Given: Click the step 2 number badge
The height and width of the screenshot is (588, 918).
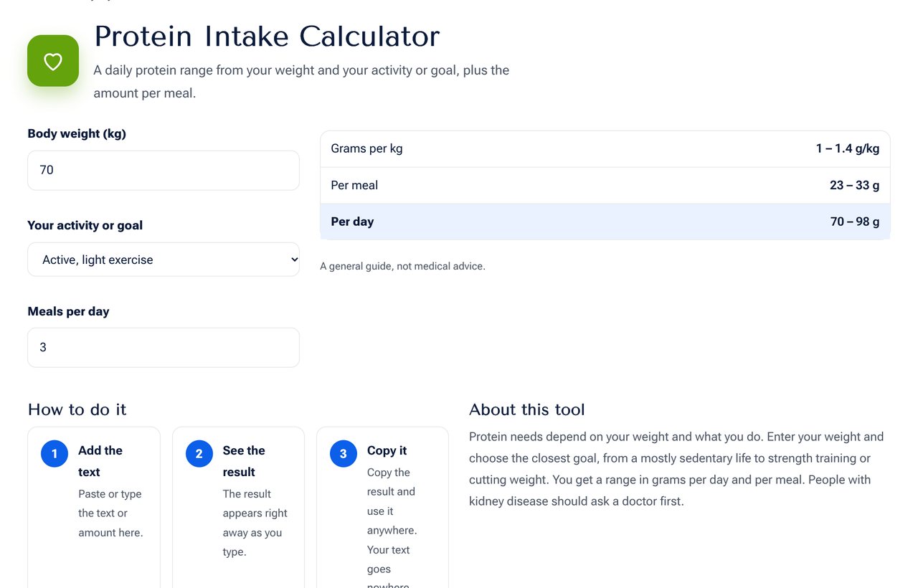Looking at the screenshot, I should pos(199,453).
